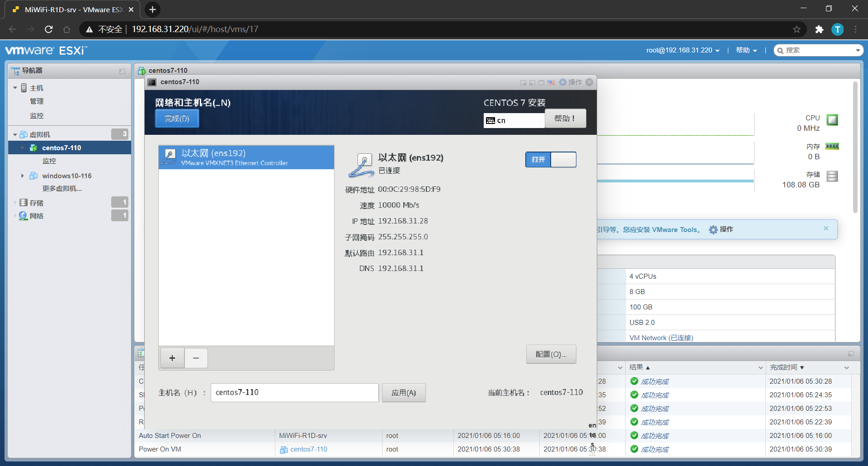868x466 pixels.
Task: Open a new browser tab
Action: [x=152, y=10]
